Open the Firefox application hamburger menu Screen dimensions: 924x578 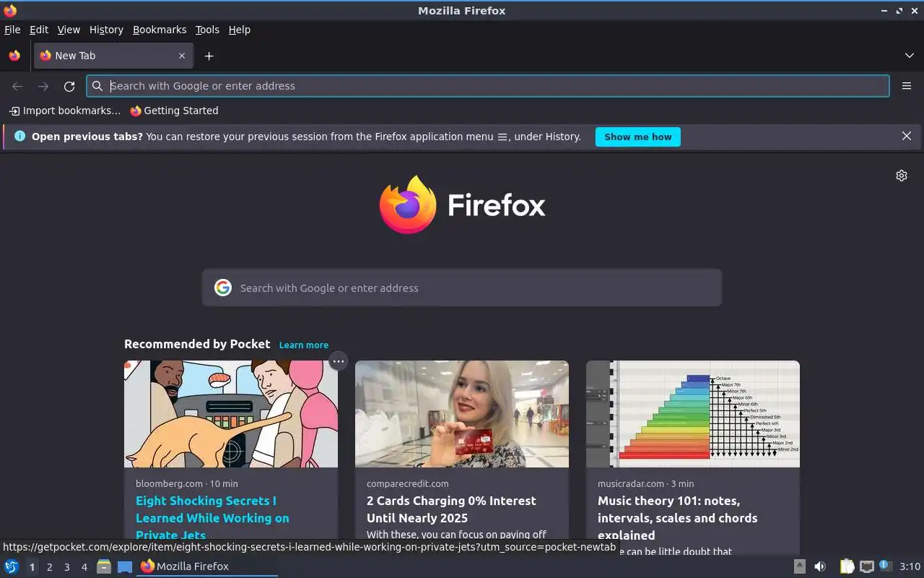[907, 86]
